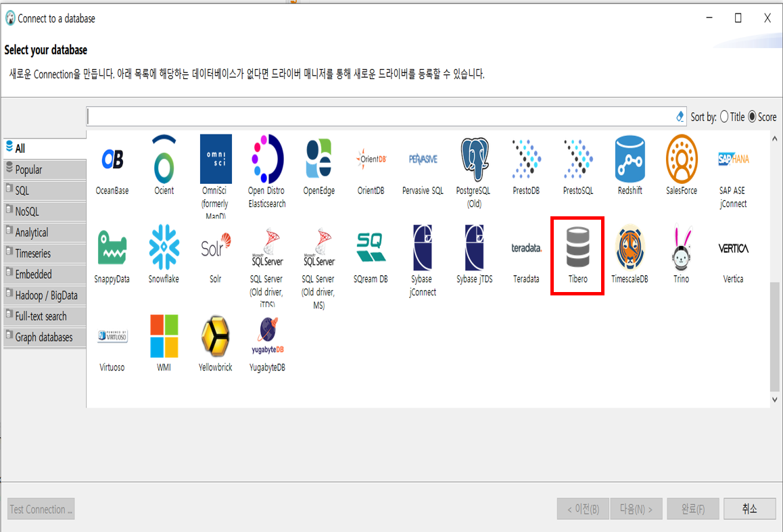Screen dimensions: 783x532
Task: Show Timeseries databases
Action: 45,253
